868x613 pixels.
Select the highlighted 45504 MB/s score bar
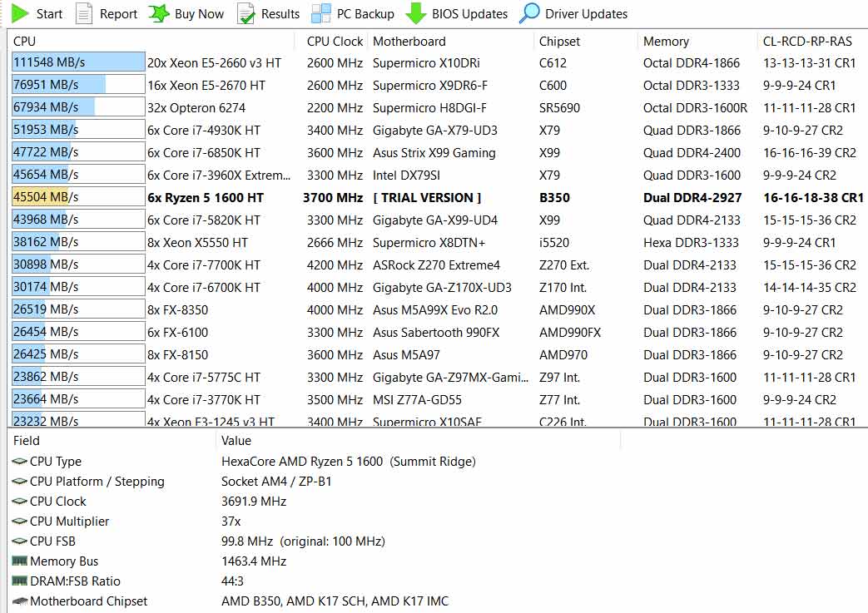click(78, 197)
